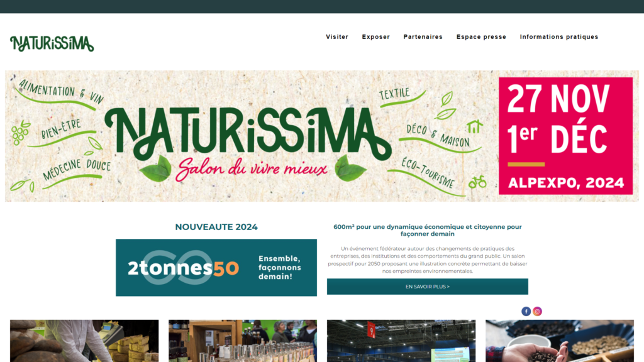Open the Visiter menu
644x362 pixels.
click(x=337, y=37)
